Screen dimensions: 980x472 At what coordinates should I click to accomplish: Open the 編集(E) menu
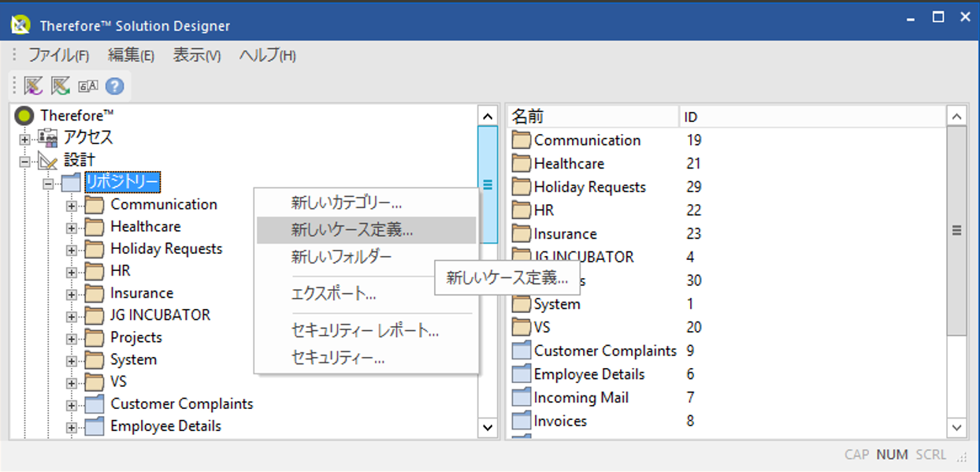click(131, 55)
